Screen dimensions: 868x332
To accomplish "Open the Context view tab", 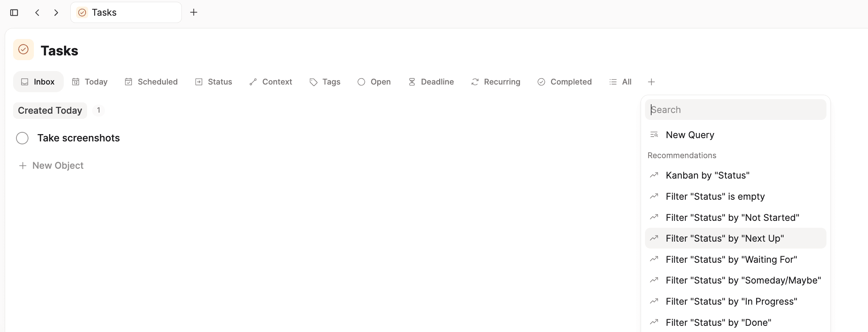I will pos(271,82).
